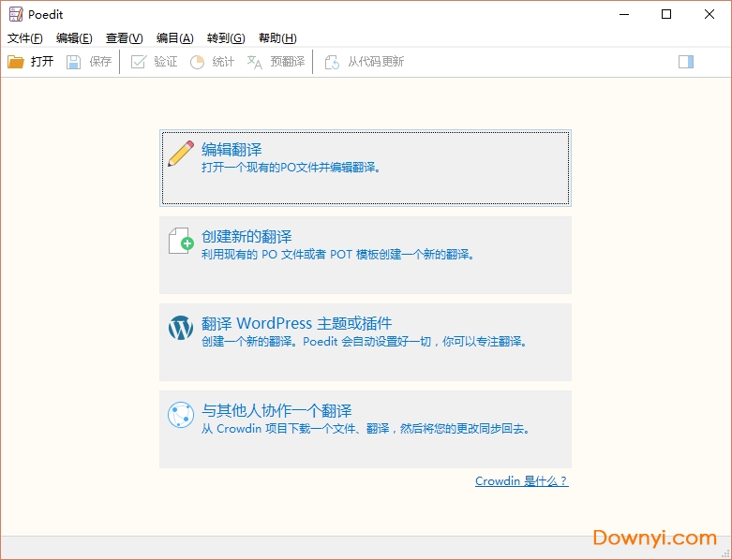Viewport: 732px width, 560px height.
Task: Click the 保存 toolbar label
Action: click(x=100, y=62)
